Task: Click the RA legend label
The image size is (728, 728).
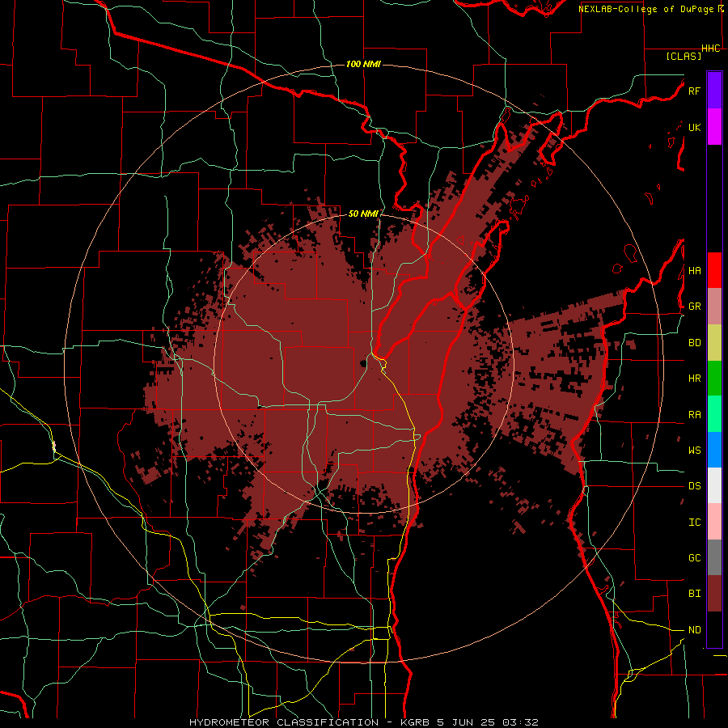Action: 694,415
